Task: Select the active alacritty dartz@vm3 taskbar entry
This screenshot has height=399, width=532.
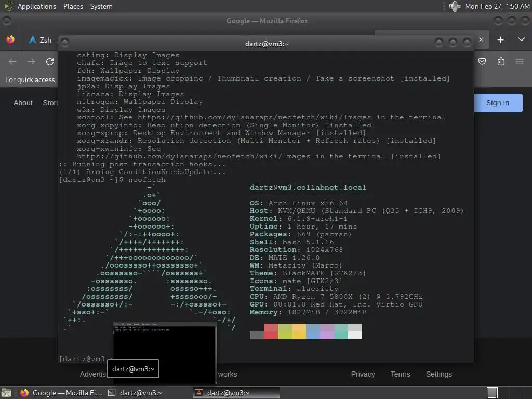Action: click(236, 393)
